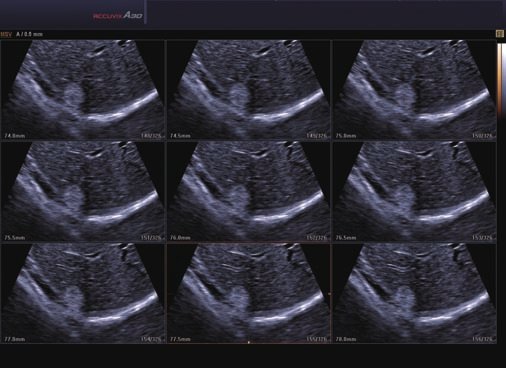Click the 75.0mm depth label
The width and height of the screenshot is (506, 368).
point(346,136)
